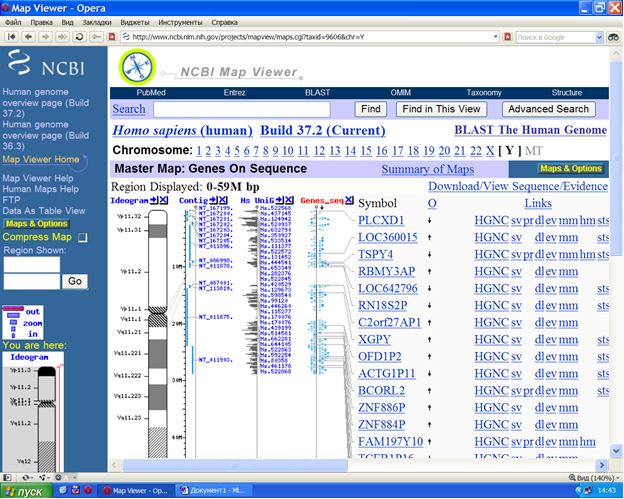Open the Map Viewer Home sidebar link
The image size is (624, 499).
[x=41, y=160]
